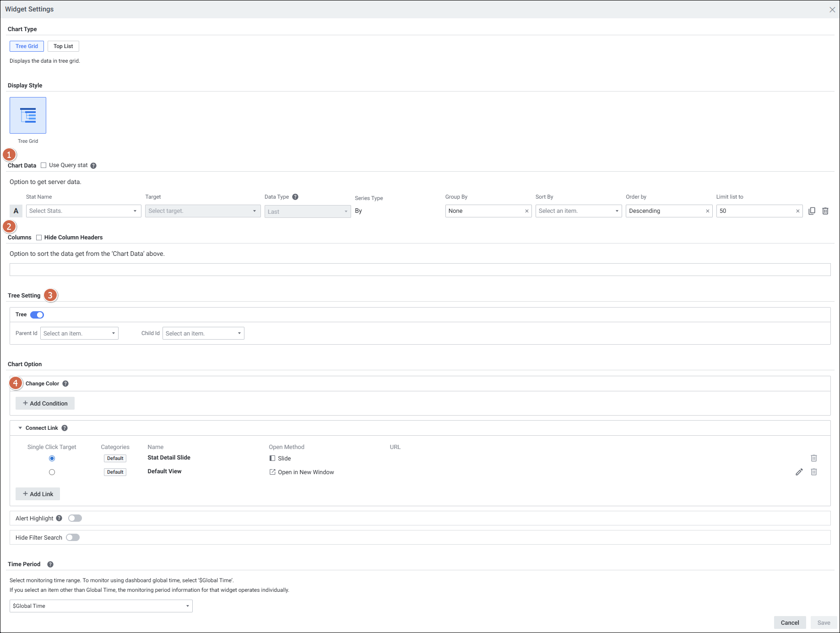This screenshot has height=633, width=840.
Task: Turn off the Tree toggle switch
Action: (x=37, y=315)
